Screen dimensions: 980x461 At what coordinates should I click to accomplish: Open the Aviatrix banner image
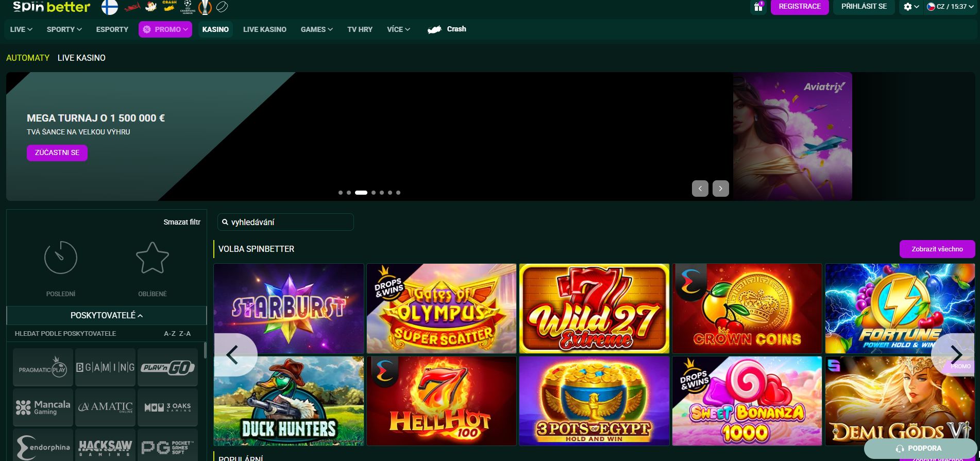click(x=792, y=136)
